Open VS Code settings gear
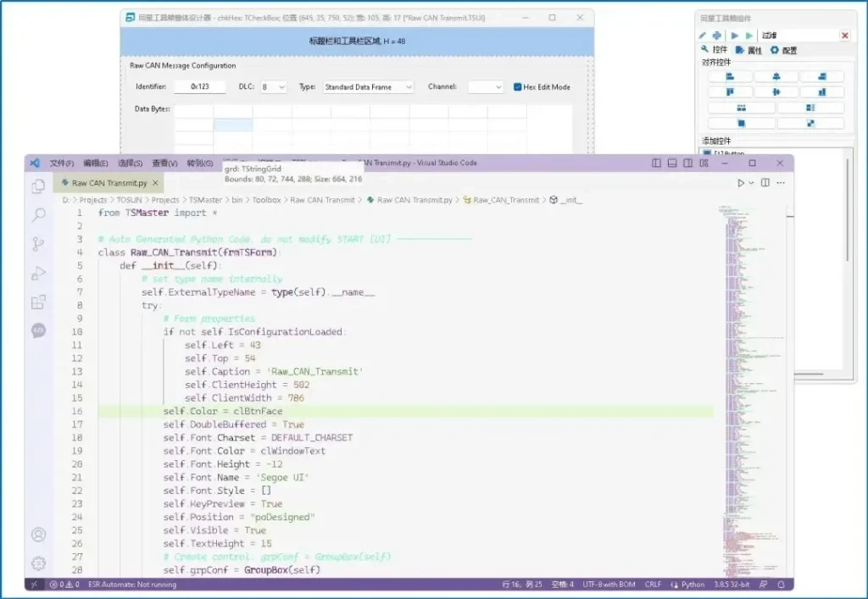The width and height of the screenshot is (868, 599). (38, 563)
